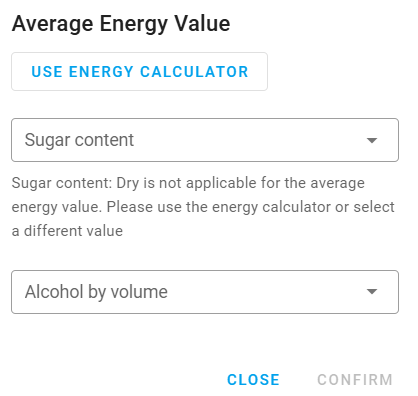Open the Alcohol by volume dropdown
Viewport: 418px width, 396px height.
pyautogui.click(x=205, y=292)
